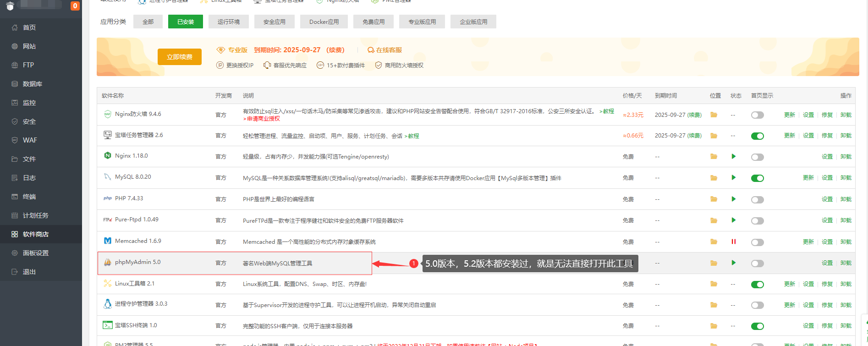The width and height of the screenshot is (868, 346).
Task: Open the MySQL 8.0.20 folder icon
Action: pyautogui.click(x=714, y=178)
